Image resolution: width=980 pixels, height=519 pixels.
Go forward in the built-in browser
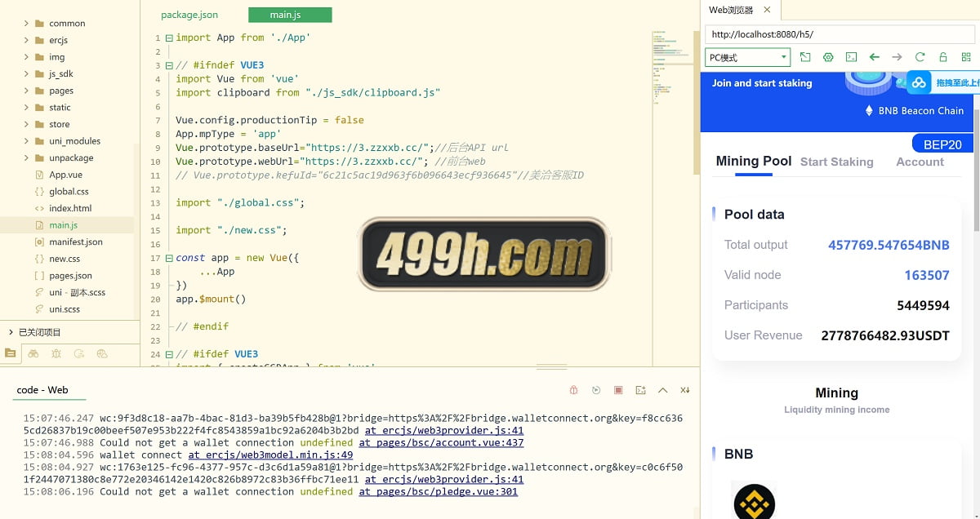click(897, 57)
